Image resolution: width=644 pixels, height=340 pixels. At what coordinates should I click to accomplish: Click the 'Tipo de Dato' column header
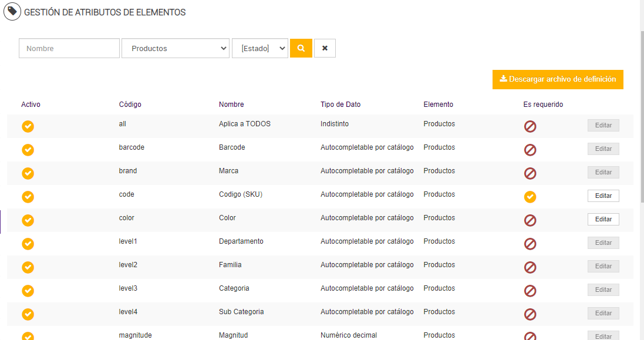340,105
